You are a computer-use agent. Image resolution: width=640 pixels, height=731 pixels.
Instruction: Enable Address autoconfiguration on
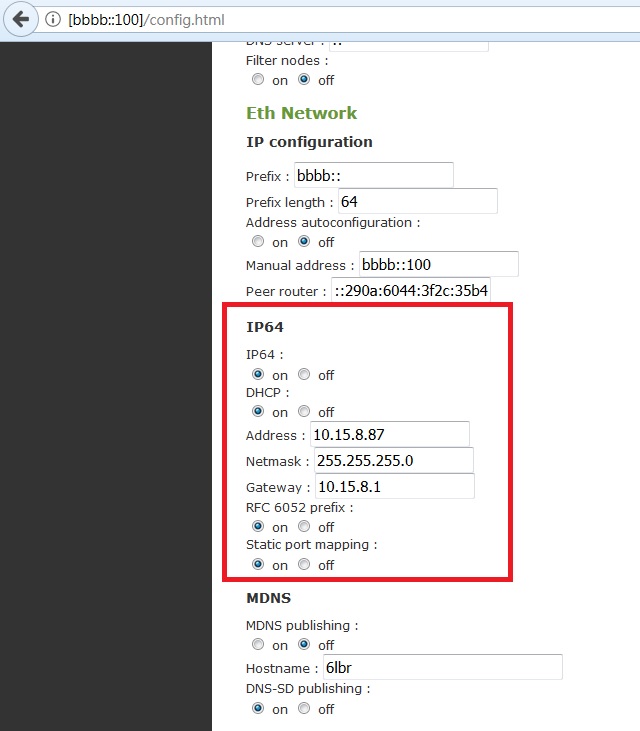(x=258, y=241)
